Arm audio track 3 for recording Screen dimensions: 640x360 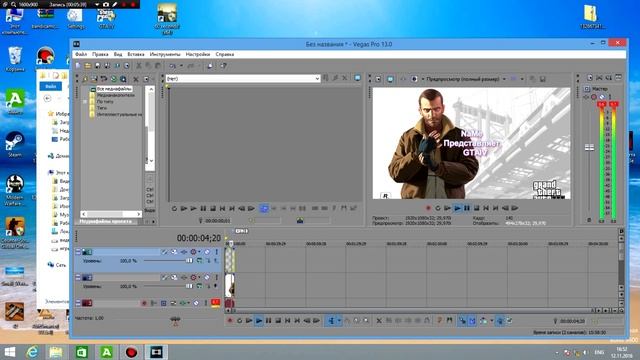pyautogui.click(x=144, y=303)
